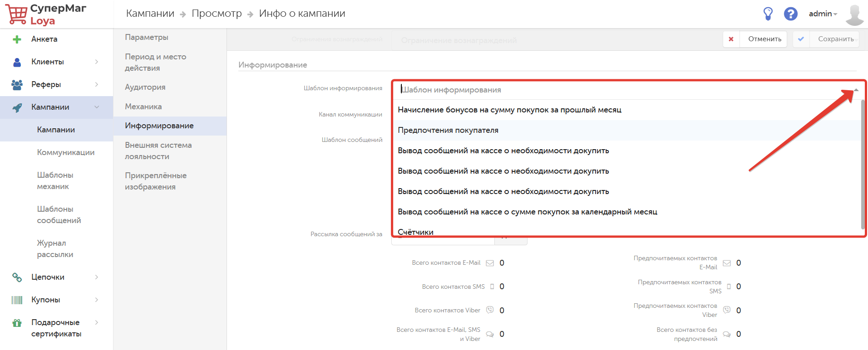This screenshot has width=868, height=350.
Task: Click the Купоны barcode icon
Action: tap(17, 300)
